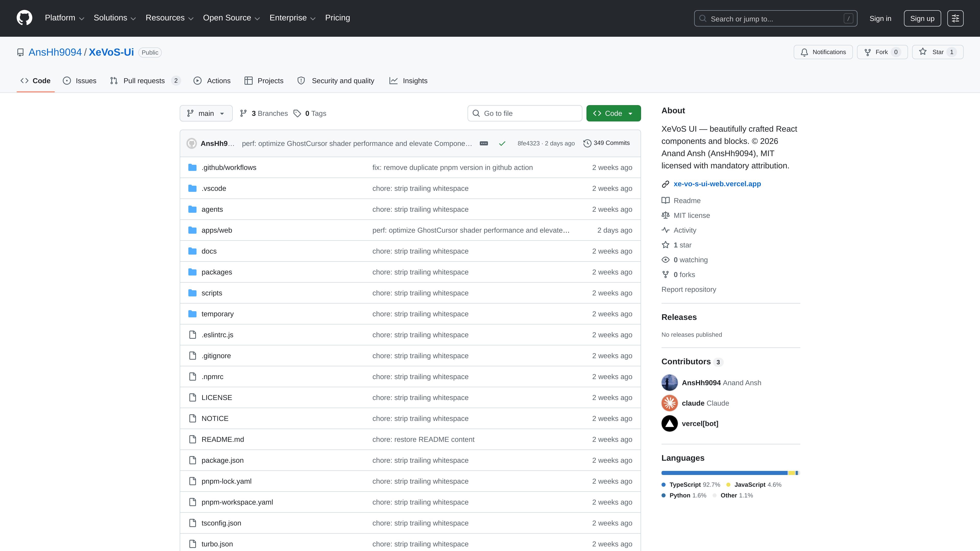Click the commit author avatar
980x551 pixels.
click(192, 143)
